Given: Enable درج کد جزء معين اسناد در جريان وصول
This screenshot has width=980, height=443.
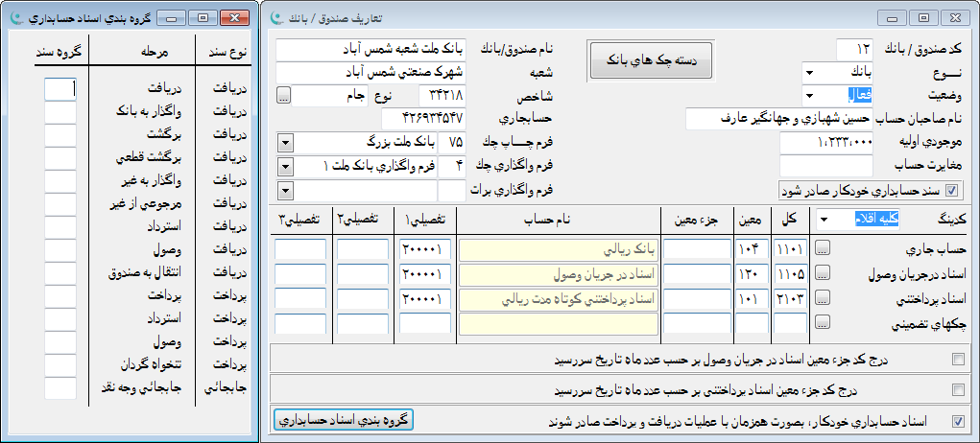Looking at the screenshot, I should [957, 360].
